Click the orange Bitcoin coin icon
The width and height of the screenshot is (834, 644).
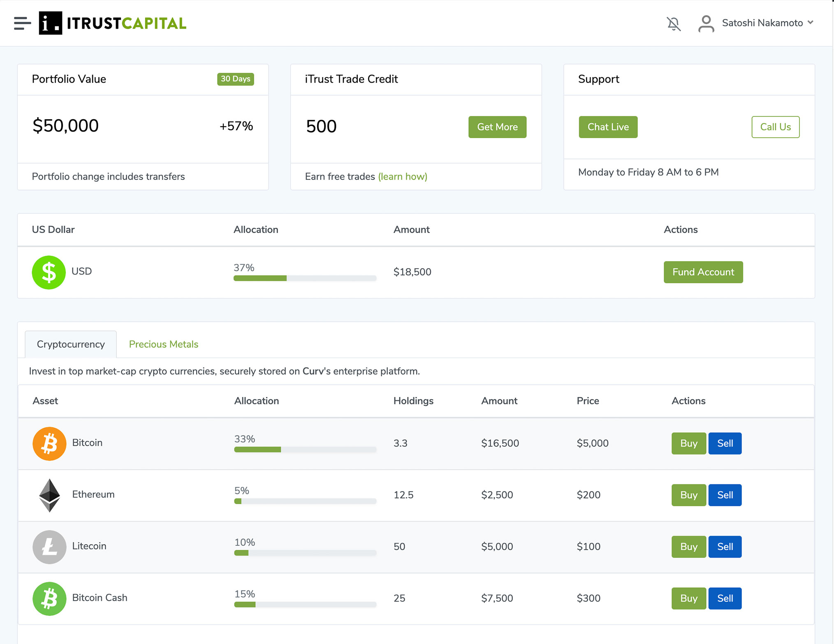[x=49, y=443]
